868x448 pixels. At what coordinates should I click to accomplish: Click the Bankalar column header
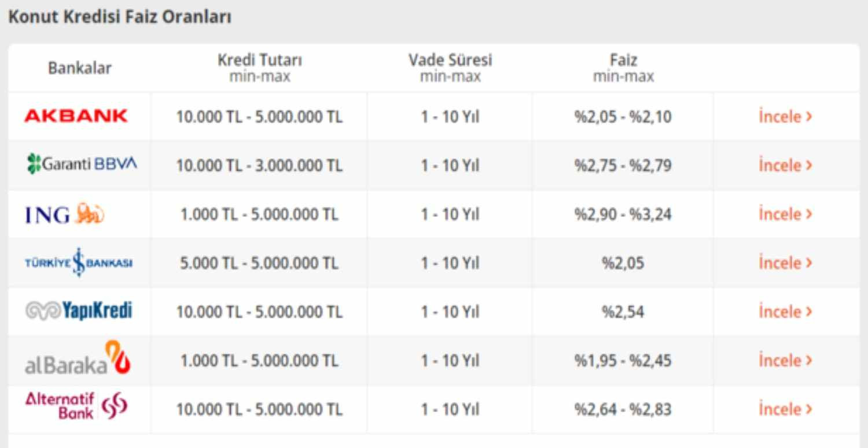tap(79, 68)
